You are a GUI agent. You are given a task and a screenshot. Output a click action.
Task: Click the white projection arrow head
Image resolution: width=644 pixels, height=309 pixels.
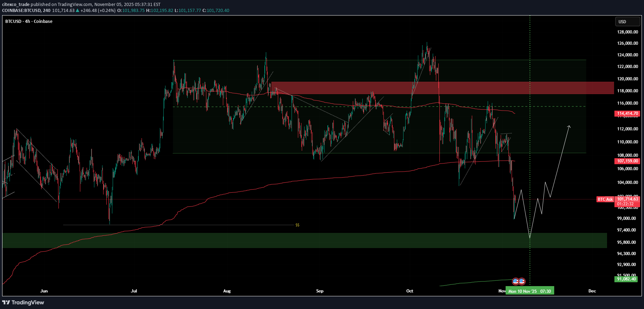click(569, 126)
